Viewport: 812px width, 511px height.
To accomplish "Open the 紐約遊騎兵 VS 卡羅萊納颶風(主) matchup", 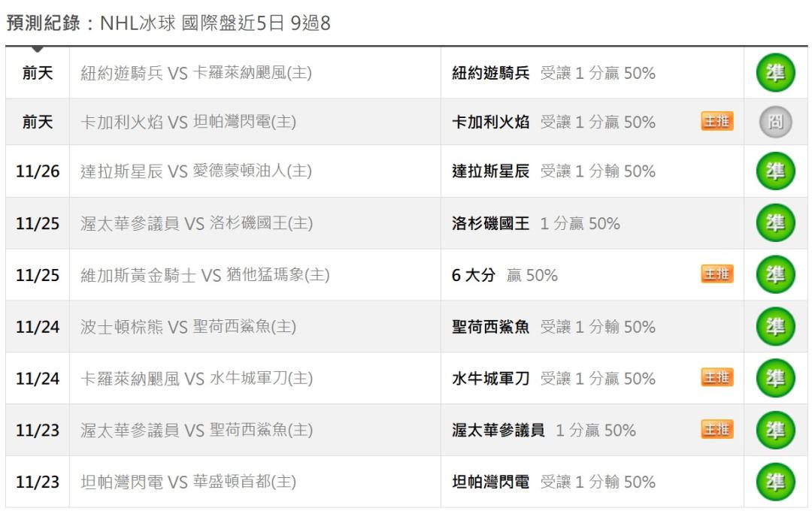I will [x=195, y=73].
